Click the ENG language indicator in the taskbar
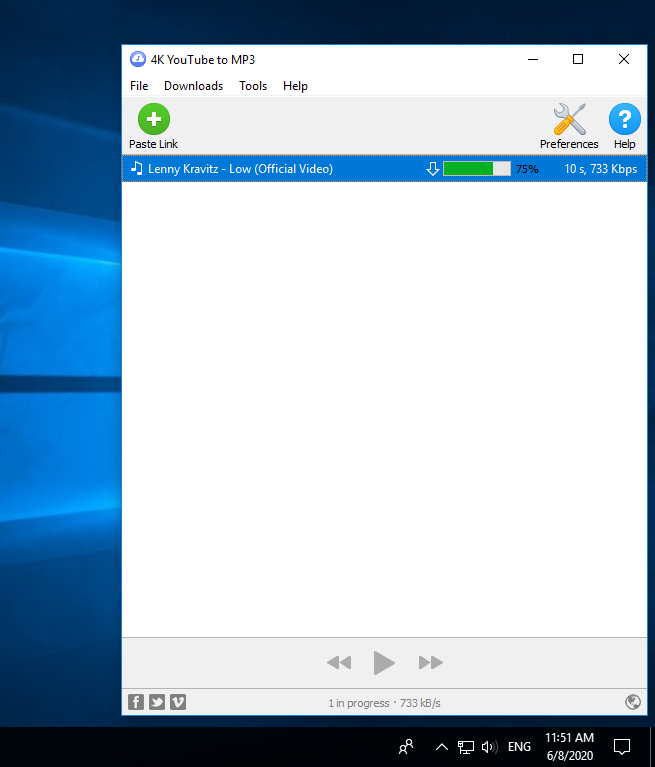This screenshot has height=767, width=655. coord(519,746)
